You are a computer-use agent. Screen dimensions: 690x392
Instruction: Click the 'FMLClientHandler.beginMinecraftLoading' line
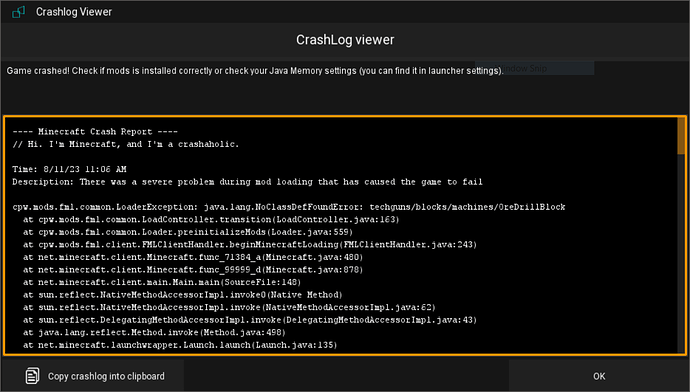[x=250, y=245]
